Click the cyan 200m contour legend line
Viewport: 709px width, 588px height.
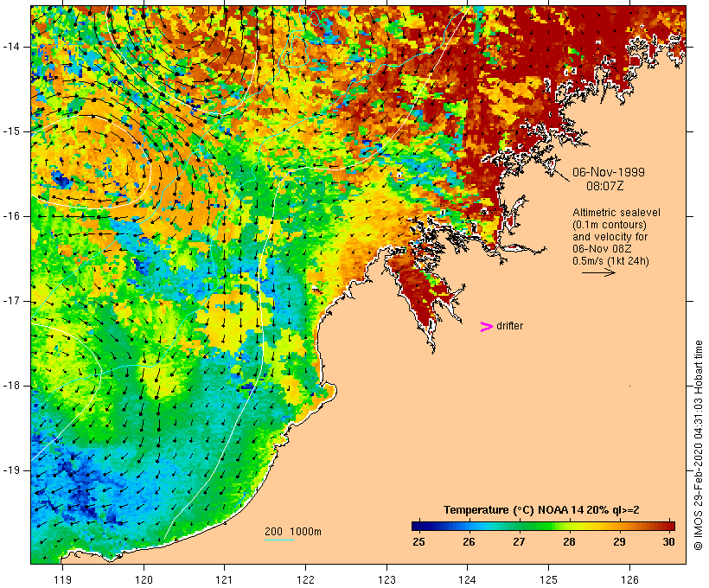[x=279, y=540]
